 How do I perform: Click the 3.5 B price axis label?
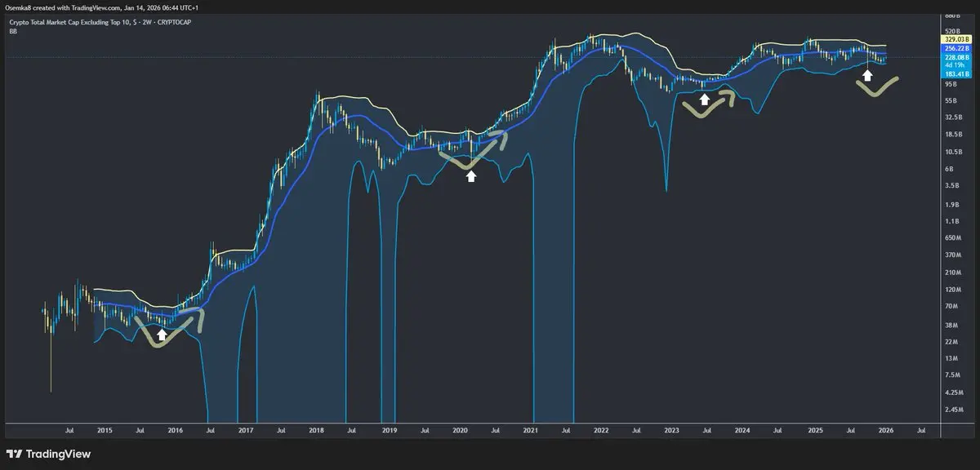951,186
